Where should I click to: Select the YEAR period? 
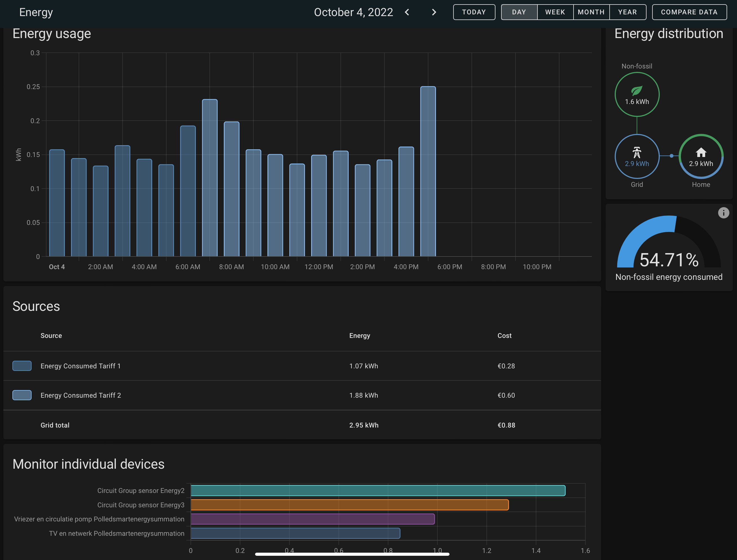pyautogui.click(x=627, y=12)
